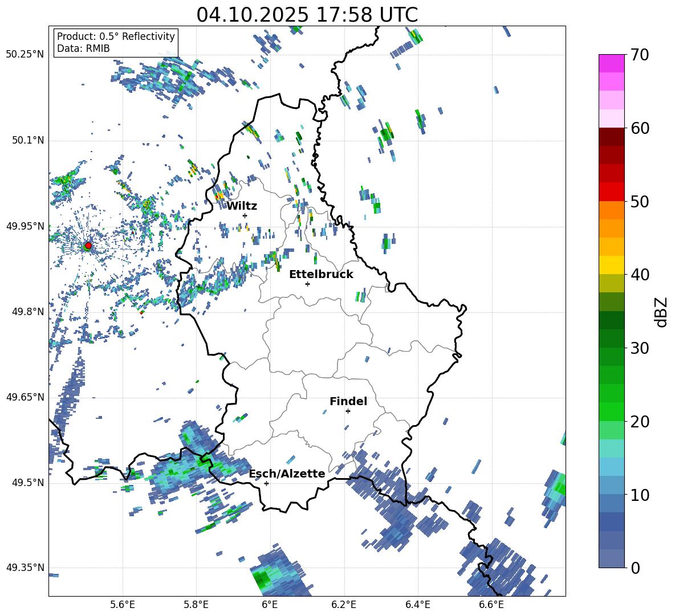Viewport: 675px width, 616px height.
Task: Select the Ettelbruck city label
Action: (x=321, y=275)
